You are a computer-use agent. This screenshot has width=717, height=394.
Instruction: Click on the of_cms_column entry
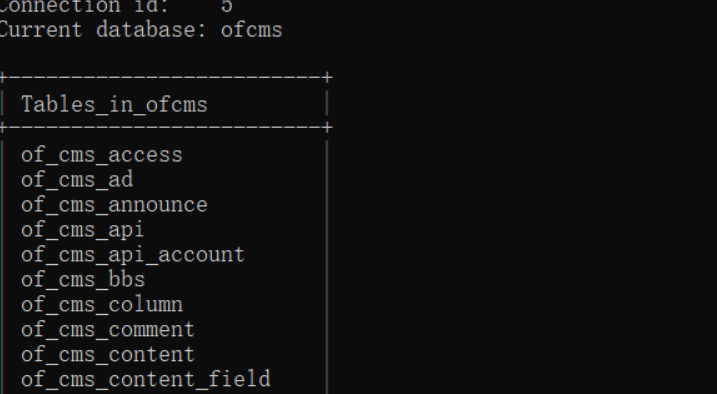[x=102, y=304]
